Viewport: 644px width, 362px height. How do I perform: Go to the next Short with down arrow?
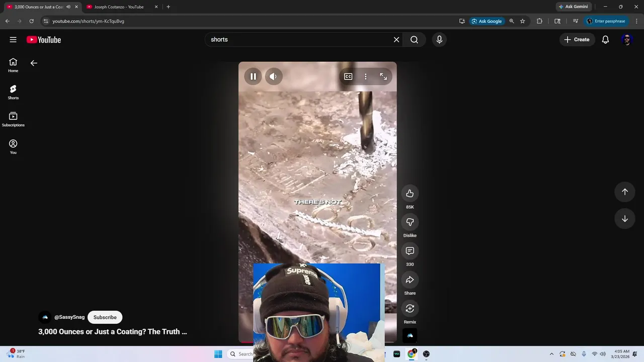tap(625, 219)
